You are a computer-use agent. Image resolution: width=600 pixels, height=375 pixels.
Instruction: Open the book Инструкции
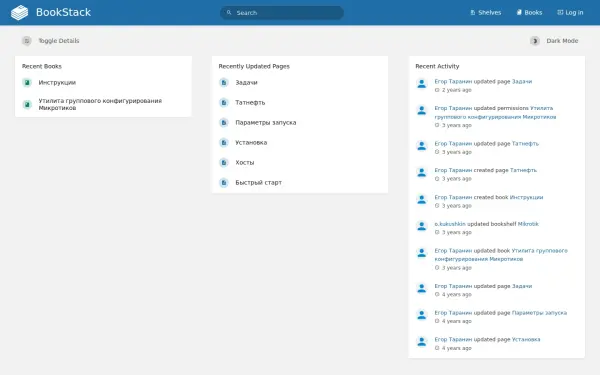coord(57,82)
